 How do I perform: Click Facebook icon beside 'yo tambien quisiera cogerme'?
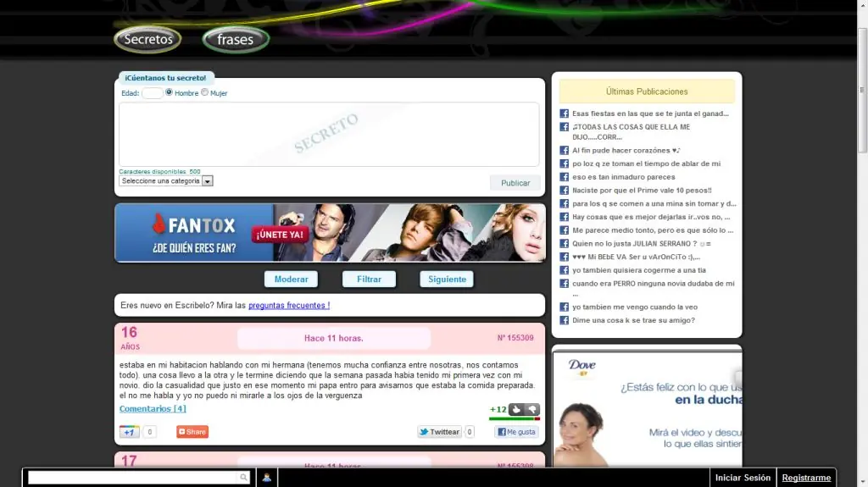564,270
